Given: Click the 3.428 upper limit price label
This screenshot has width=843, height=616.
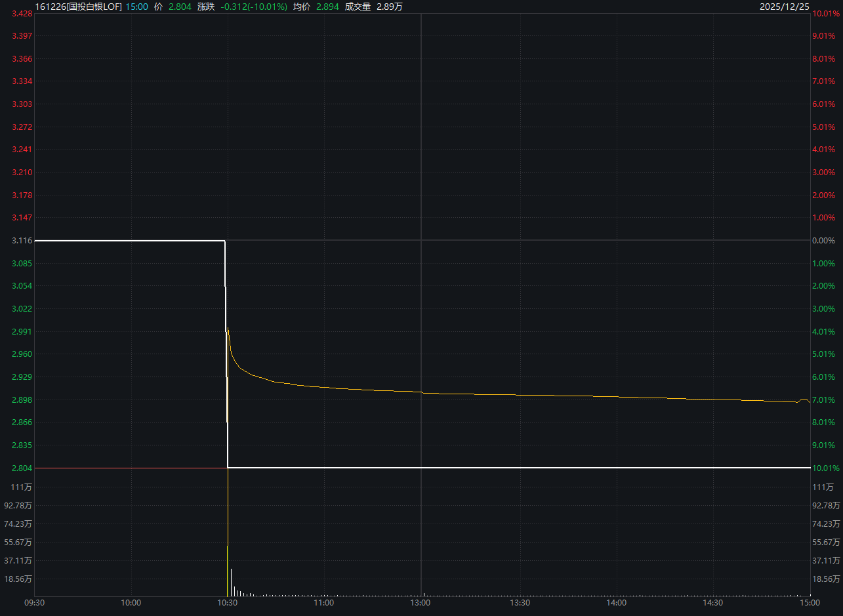Looking at the screenshot, I should [x=22, y=13].
